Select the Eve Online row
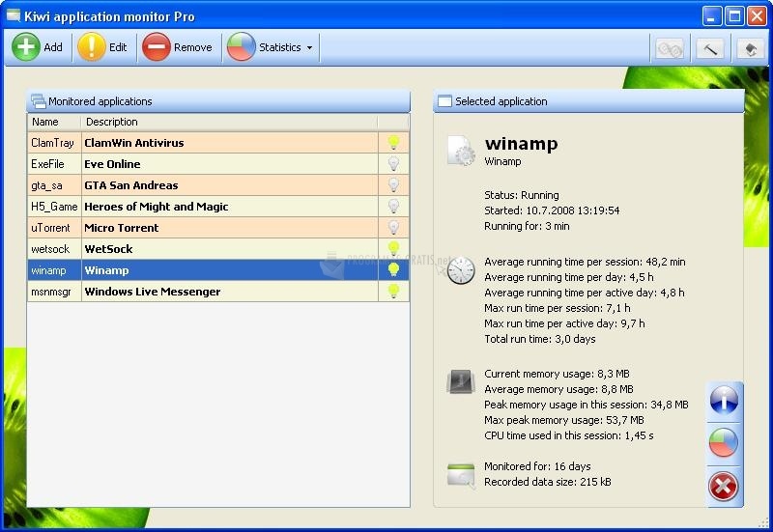773x532 pixels. coord(218,164)
